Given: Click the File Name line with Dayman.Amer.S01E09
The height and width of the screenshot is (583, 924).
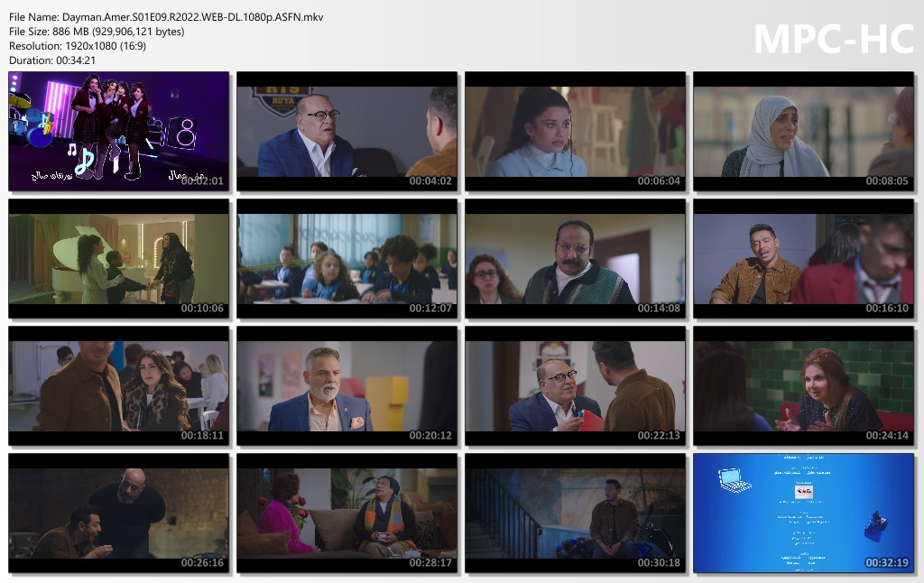Looking at the screenshot, I should (x=166, y=17).
